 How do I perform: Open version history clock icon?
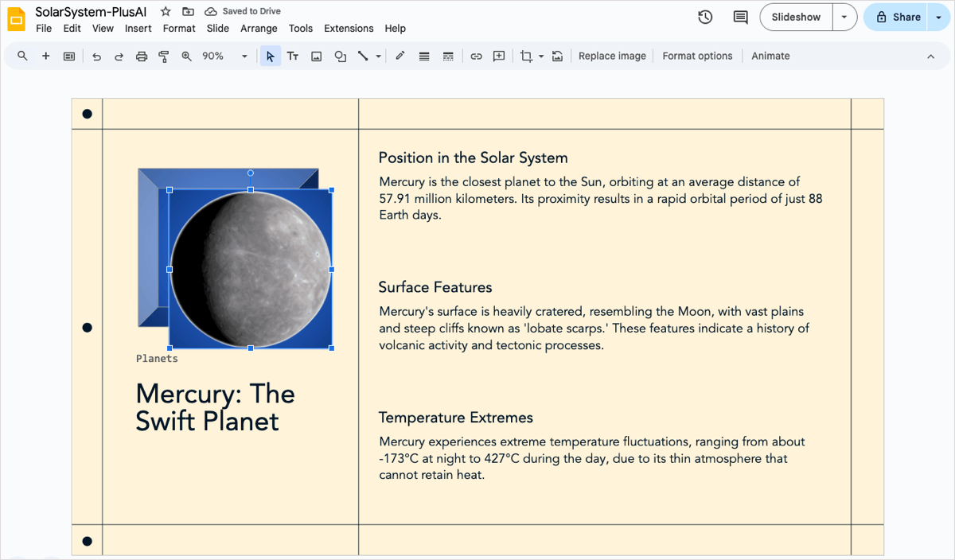pyautogui.click(x=705, y=17)
